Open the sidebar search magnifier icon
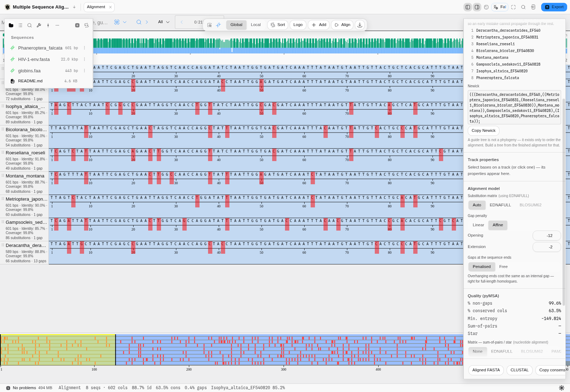The height and width of the screenshot is (392, 570). (30, 25)
